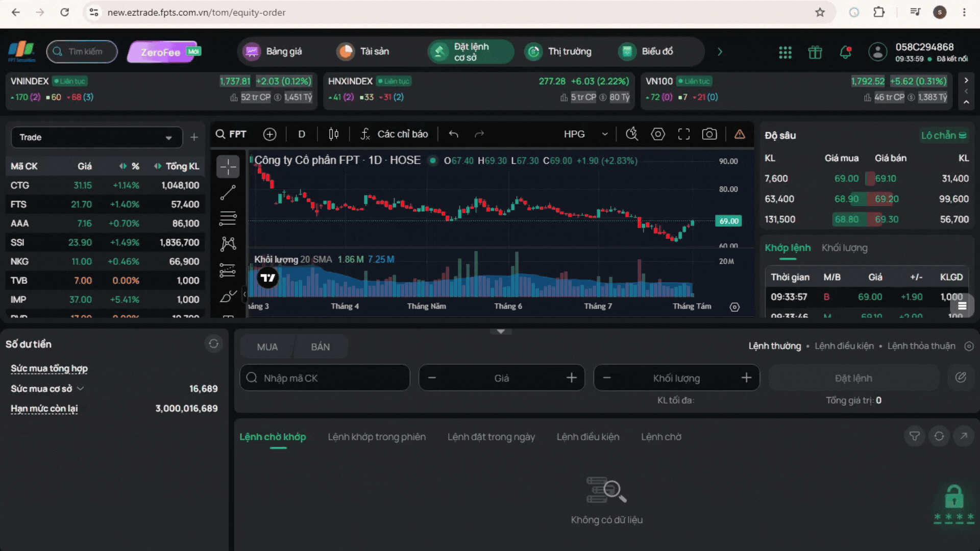Viewport: 980px width, 551px height.
Task: Add a new watchlist with plus button
Action: [x=194, y=137]
